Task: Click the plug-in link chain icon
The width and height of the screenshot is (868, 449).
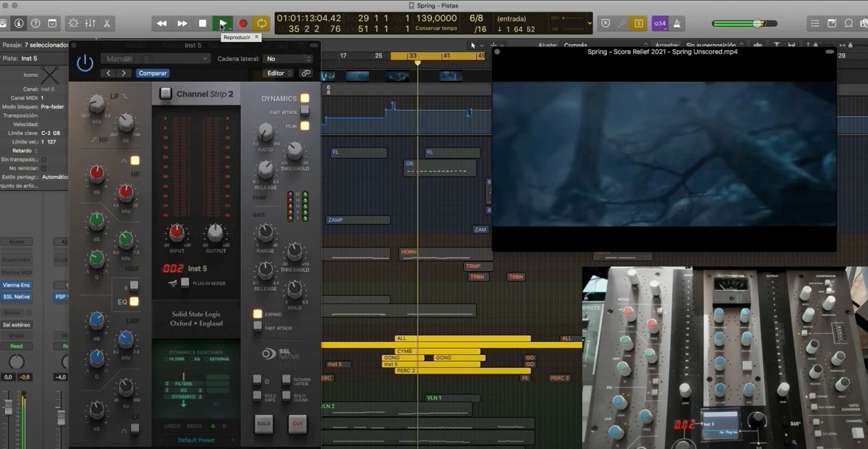Action: [x=306, y=73]
